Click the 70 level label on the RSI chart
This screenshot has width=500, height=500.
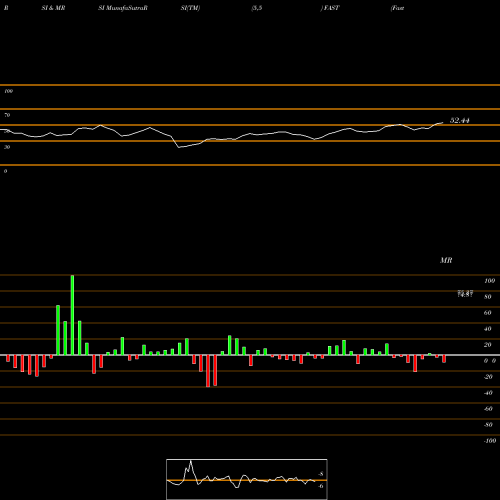tap(7, 115)
